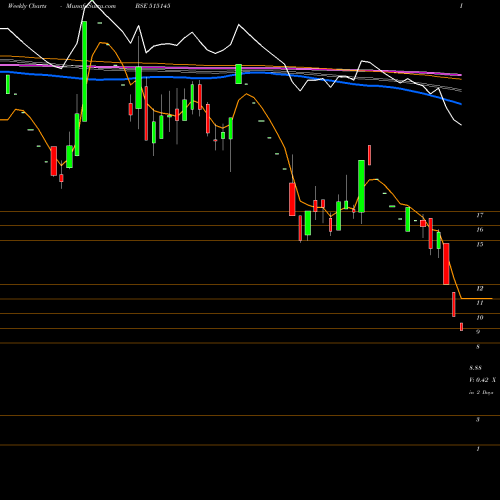Click the volume text "V: 0.42 X"
Viewport: 500px width, 500px height.
click(x=482, y=380)
